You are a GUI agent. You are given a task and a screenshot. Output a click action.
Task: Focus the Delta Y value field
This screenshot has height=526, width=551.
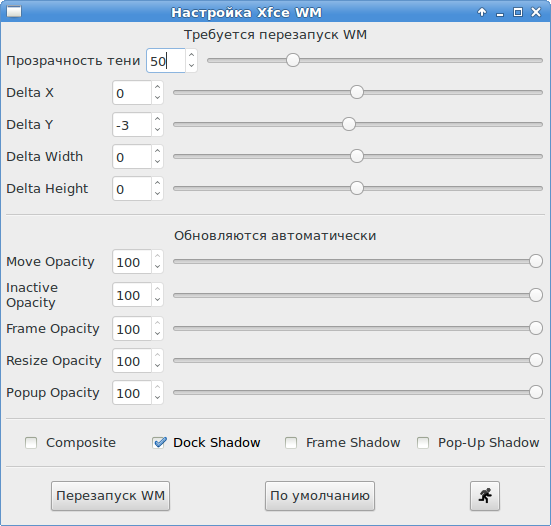[132, 125]
